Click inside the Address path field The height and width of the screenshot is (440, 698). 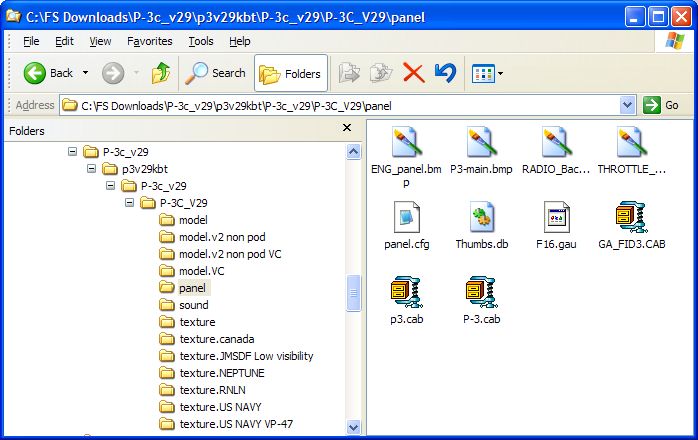(341, 106)
